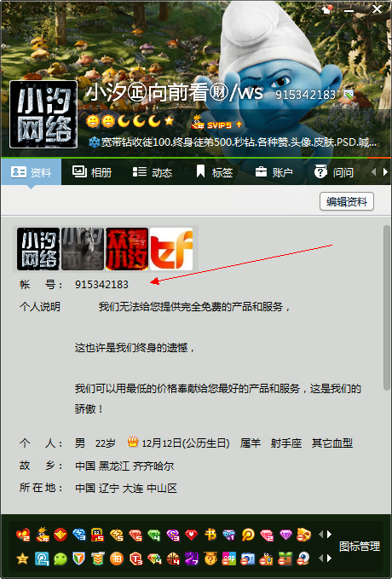Open 图标管理 icon management
Image resolution: width=392 pixels, height=579 pixels.
tap(360, 547)
